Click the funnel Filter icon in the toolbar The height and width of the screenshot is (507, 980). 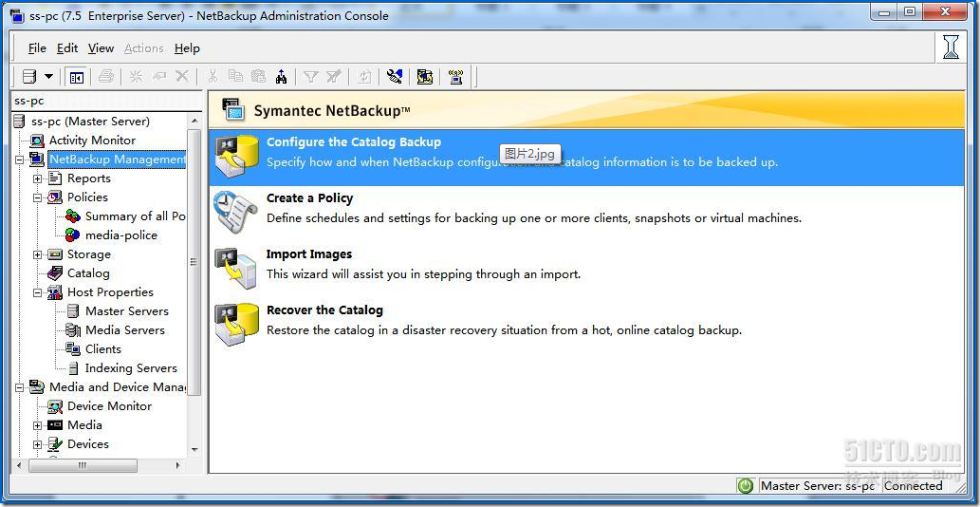point(310,76)
